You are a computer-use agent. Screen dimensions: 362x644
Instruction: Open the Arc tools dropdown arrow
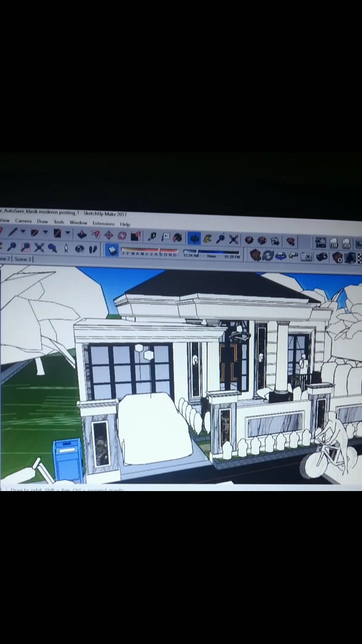point(45,232)
